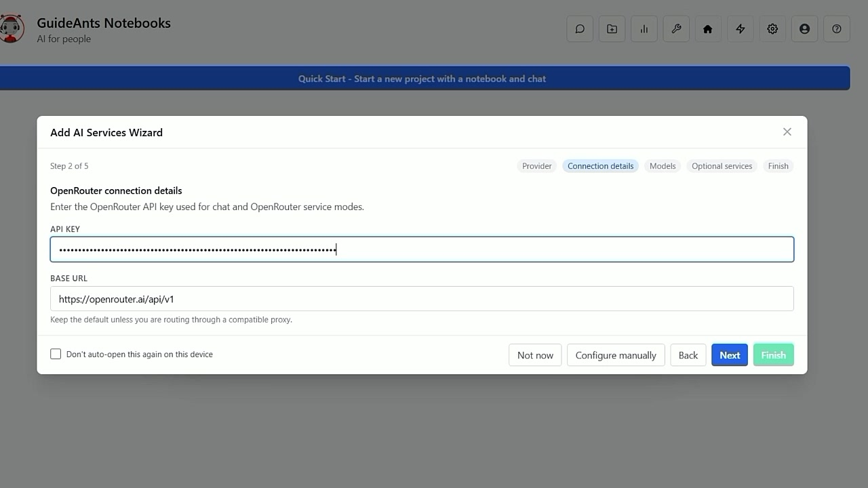Click the Quick Start banner

[x=422, y=79]
